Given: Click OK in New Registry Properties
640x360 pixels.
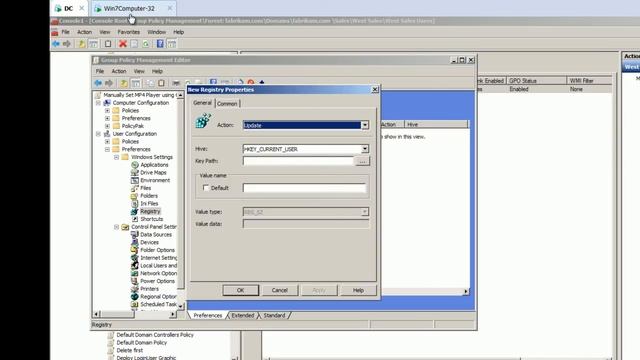Looking at the screenshot, I should pyautogui.click(x=240, y=290).
